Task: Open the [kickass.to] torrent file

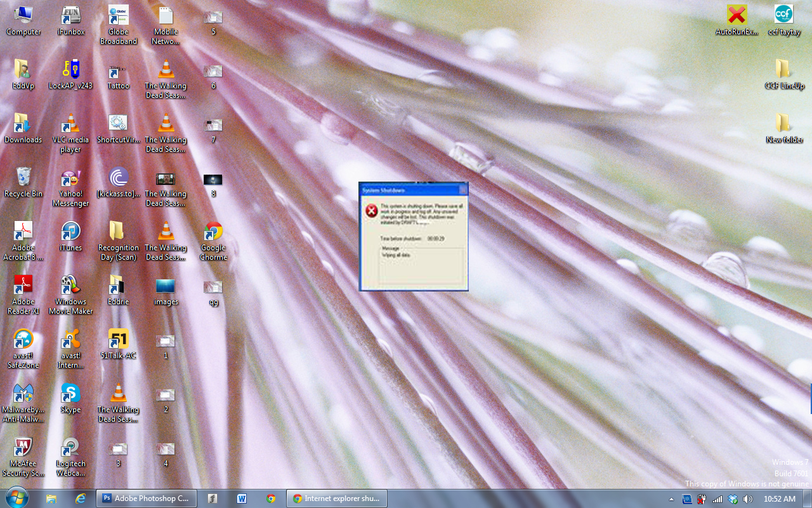Action: [x=118, y=182]
